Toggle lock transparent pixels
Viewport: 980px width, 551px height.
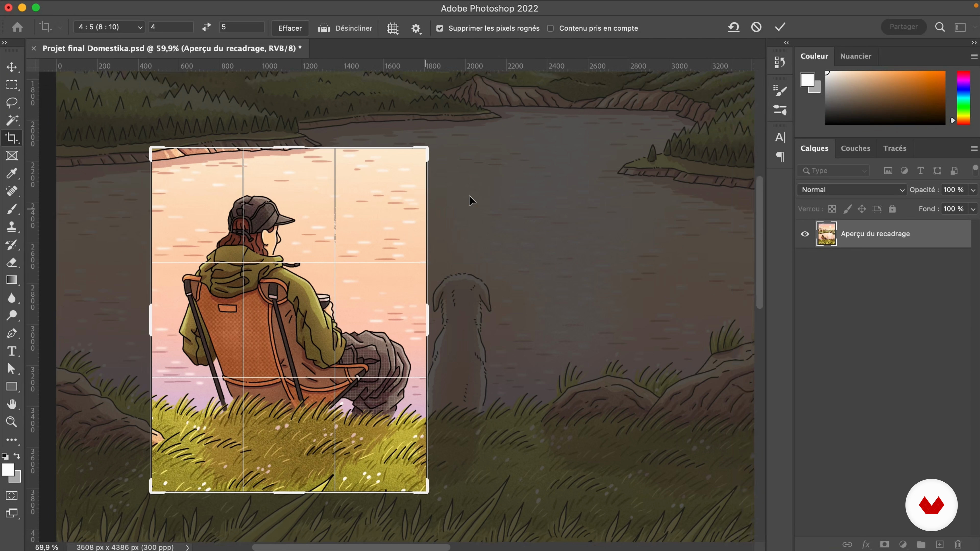832,209
